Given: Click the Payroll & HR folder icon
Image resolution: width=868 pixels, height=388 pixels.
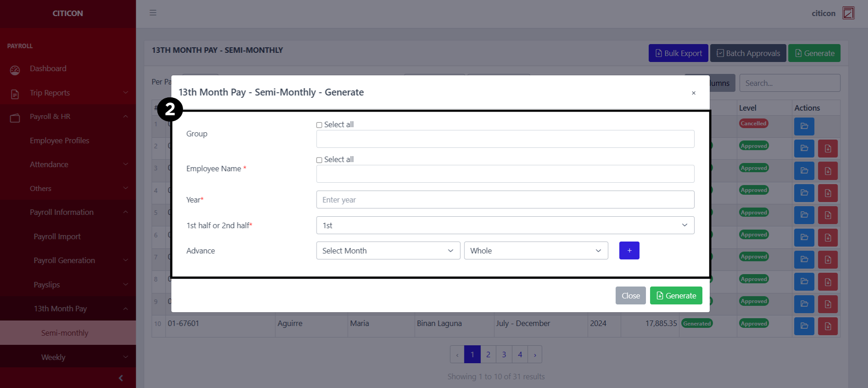Looking at the screenshot, I should coord(15,118).
